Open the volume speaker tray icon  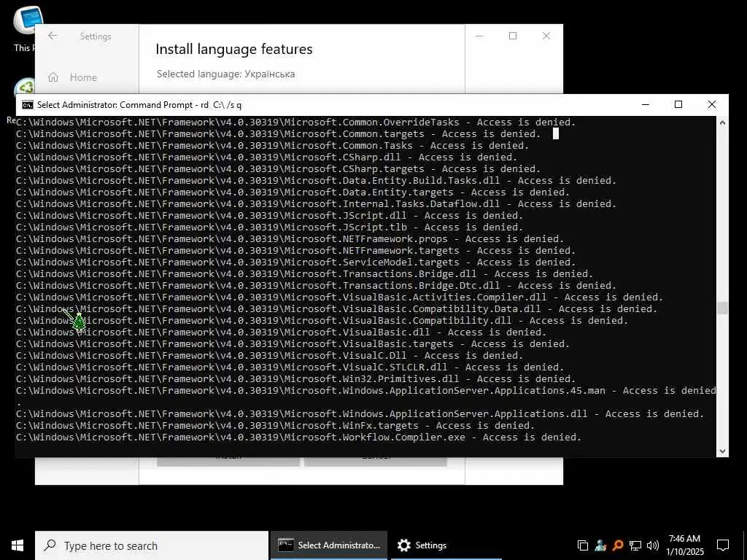pyautogui.click(x=653, y=545)
